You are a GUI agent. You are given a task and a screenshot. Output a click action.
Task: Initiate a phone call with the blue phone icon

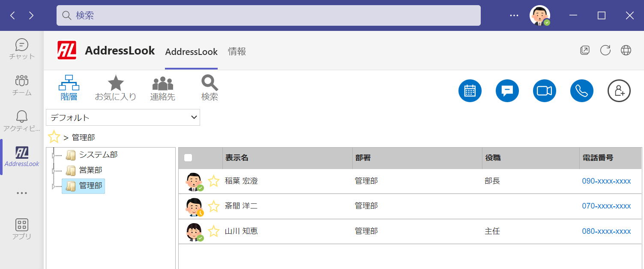tap(581, 91)
